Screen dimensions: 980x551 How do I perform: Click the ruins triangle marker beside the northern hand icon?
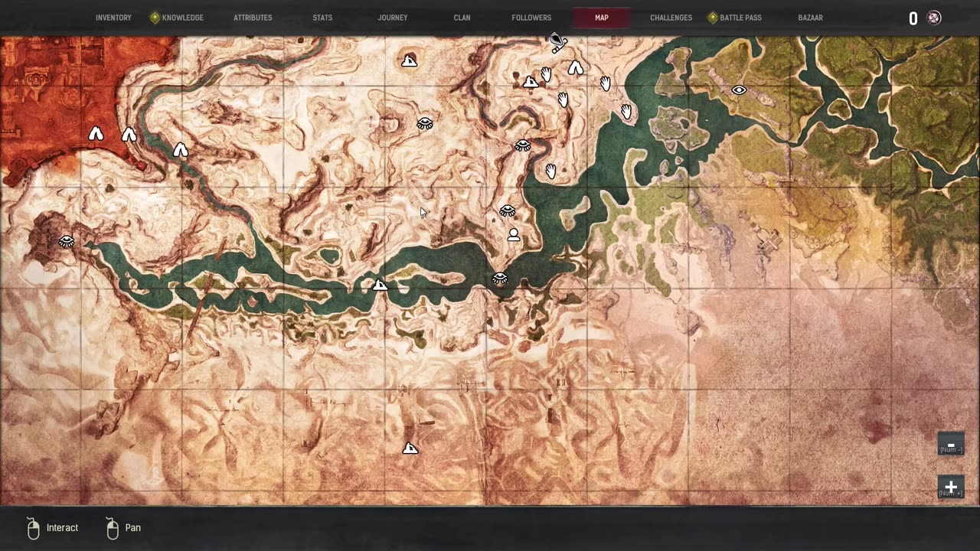coord(530,82)
